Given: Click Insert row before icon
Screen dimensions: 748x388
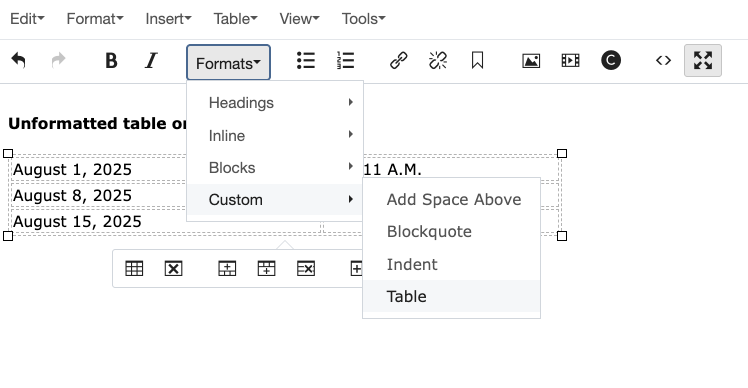Looking at the screenshot, I should click(227, 269).
